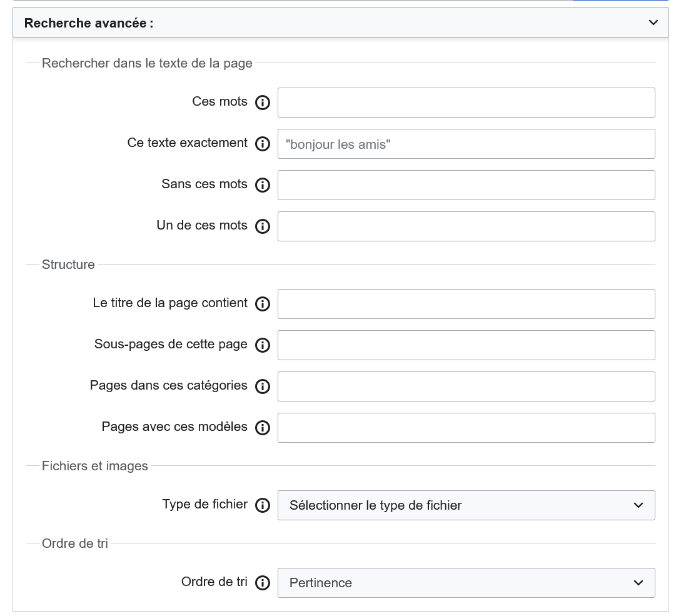Click the Un de ces mots label
681x616 pixels.
202,225
